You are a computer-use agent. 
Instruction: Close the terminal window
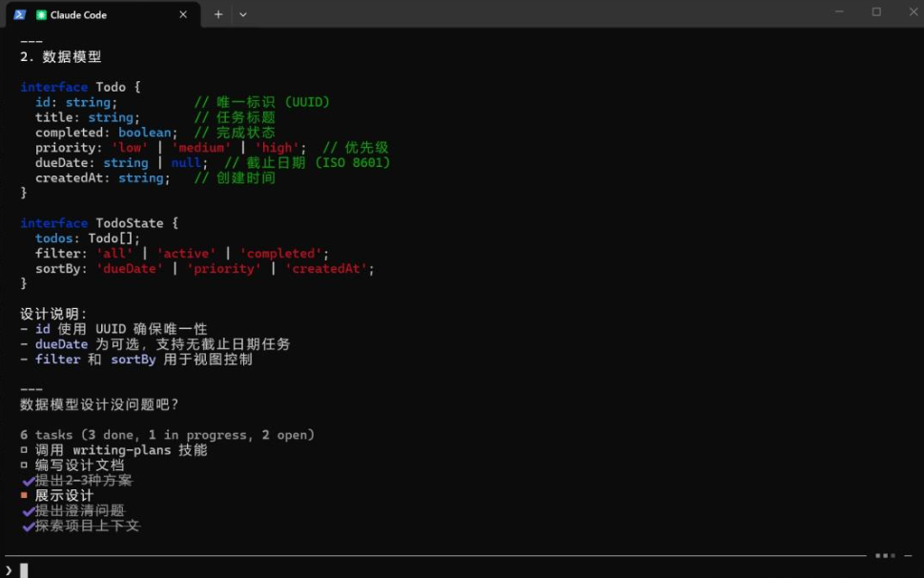(914, 11)
